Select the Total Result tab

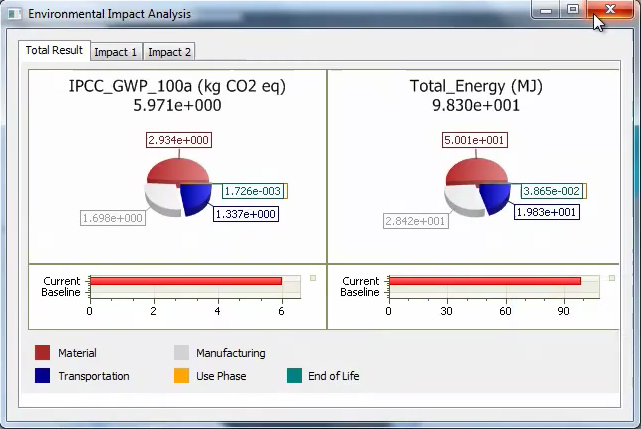coord(54,50)
